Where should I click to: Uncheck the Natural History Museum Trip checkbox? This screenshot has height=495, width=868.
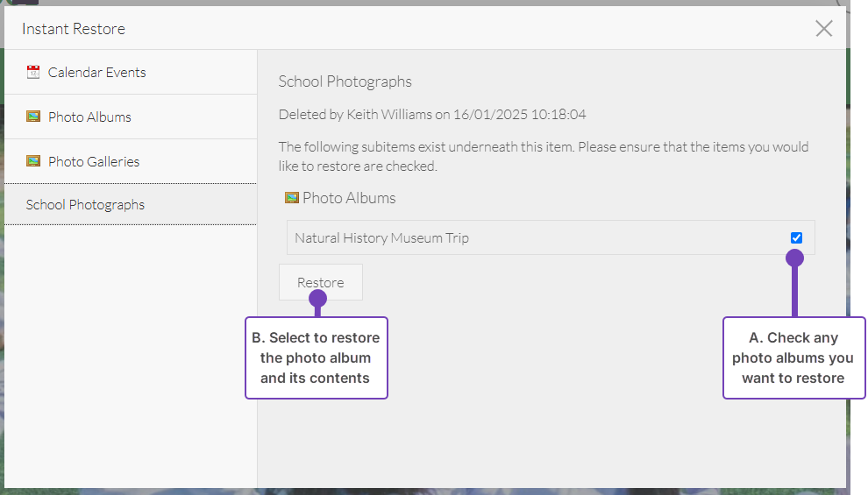[x=796, y=237]
